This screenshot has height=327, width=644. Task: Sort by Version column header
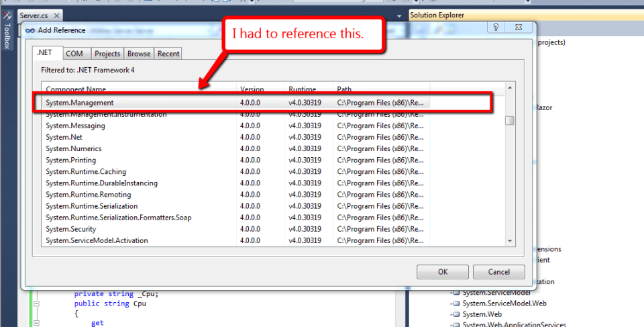pos(260,89)
